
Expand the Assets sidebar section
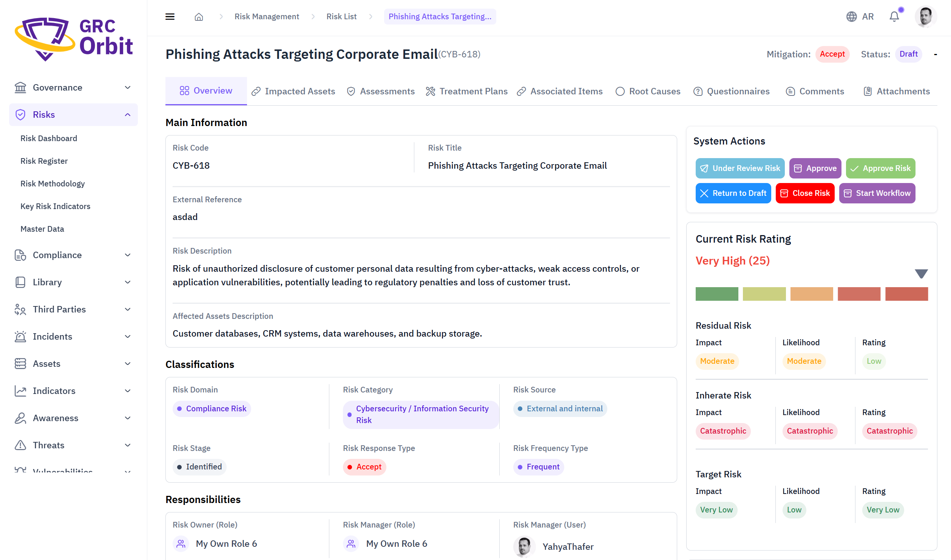coord(128,364)
